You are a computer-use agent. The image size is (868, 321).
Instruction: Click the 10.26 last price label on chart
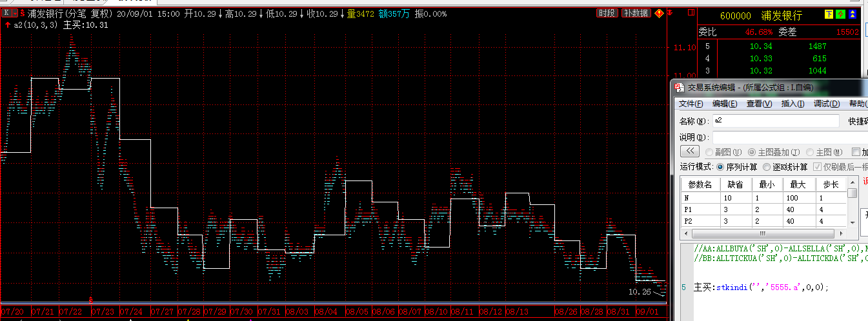click(x=638, y=292)
